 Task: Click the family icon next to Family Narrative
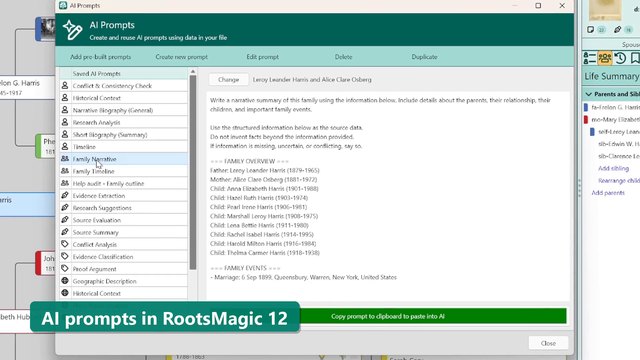[x=65, y=159]
